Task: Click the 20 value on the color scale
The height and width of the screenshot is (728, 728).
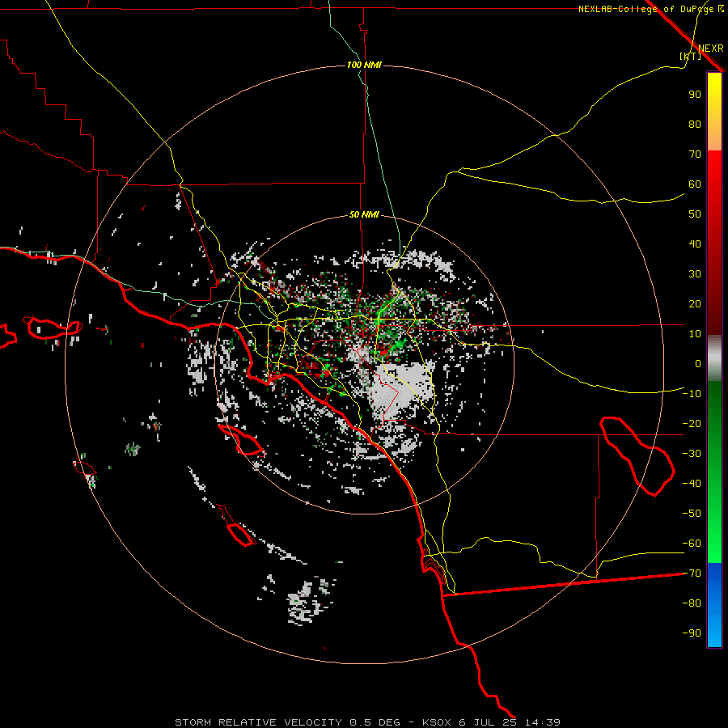Action: pyautogui.click(x=695, y=303)
